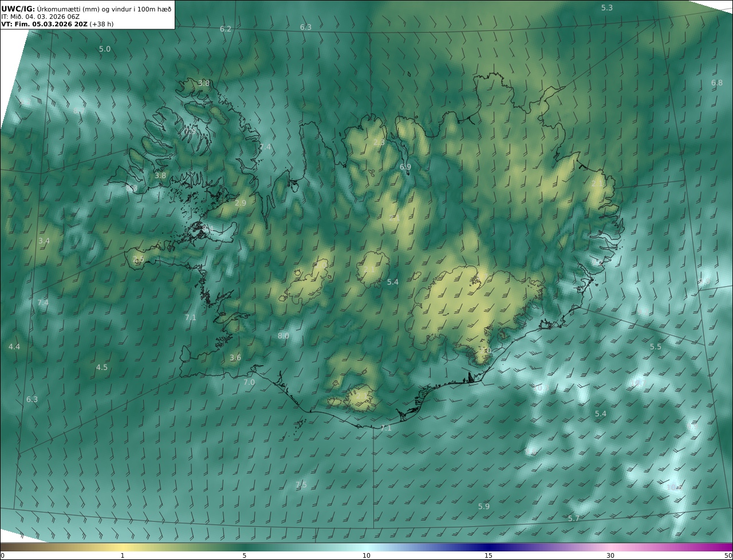
Task: Click the 4.4 value label on the map
Action: tap(14, 346)
